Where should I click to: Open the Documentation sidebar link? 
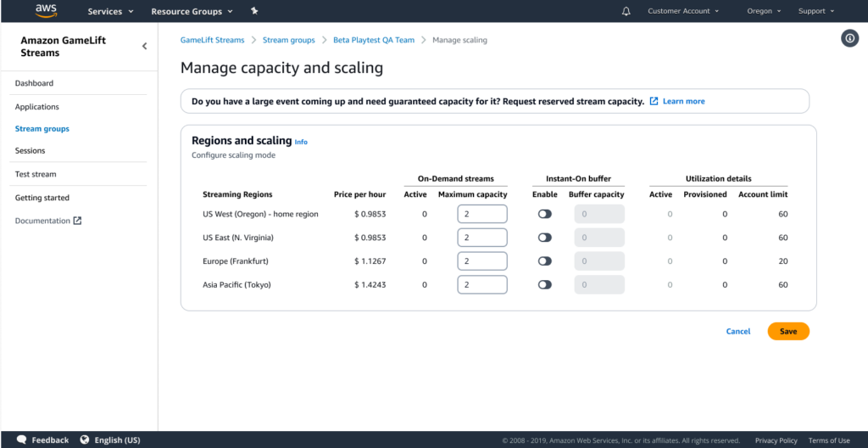coord(42,221)
